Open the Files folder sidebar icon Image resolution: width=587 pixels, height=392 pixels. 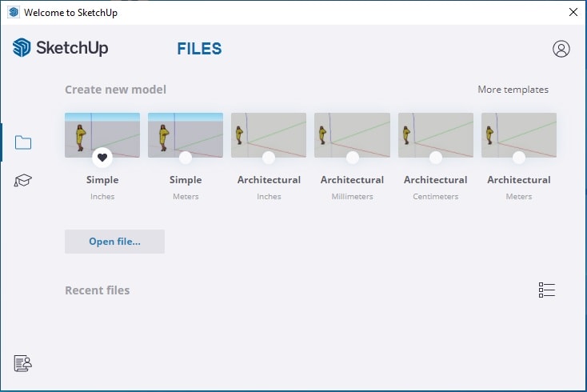tap(23, 142)
